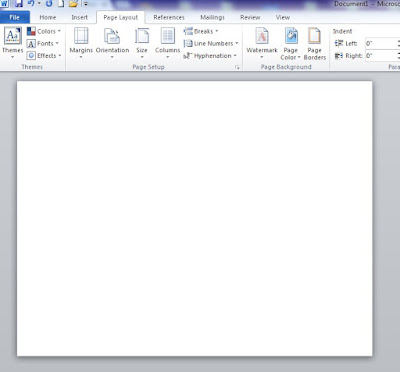Switch to the References tab
This screenshot has height=372, width=400.
[169, 17]
